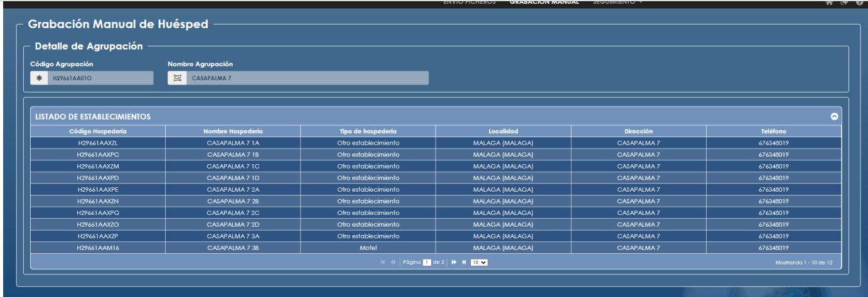
Task: Select code cell H29661AAXZL
Action: 98,143
